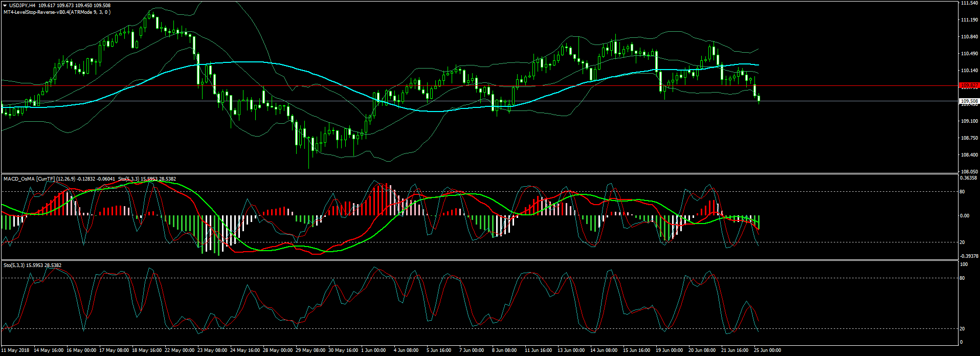This screenshot has width=980, height=356.
Task: Click the USDJPY,H4 chart title
Action: coord(22,6)
